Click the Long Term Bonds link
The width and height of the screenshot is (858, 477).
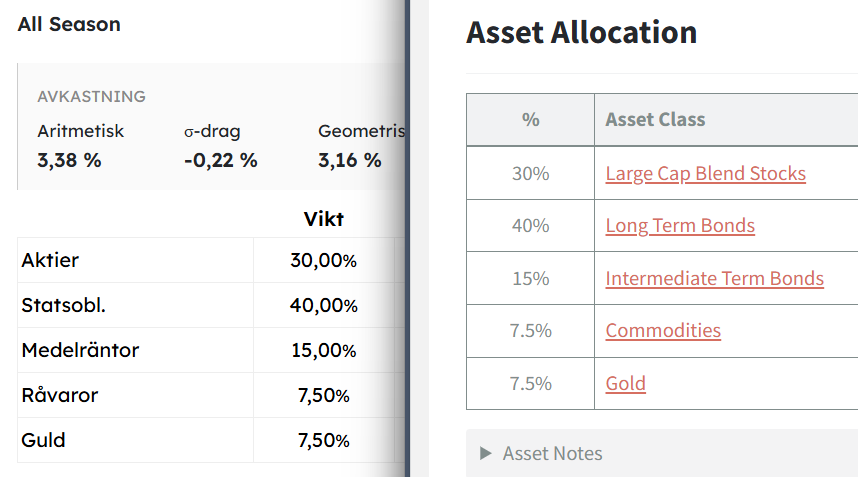pyautogui.click(x=680, y=226)
